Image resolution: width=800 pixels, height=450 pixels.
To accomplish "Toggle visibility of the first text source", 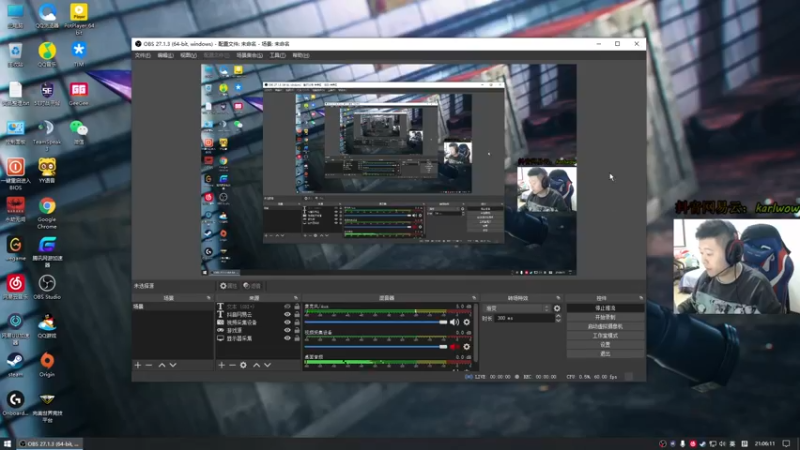I will pos(287,307).
